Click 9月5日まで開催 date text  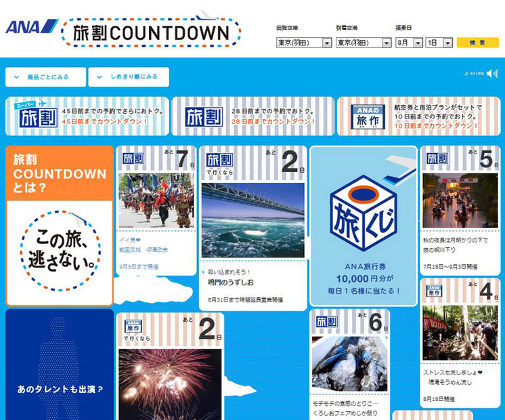(x=139, y=267)
